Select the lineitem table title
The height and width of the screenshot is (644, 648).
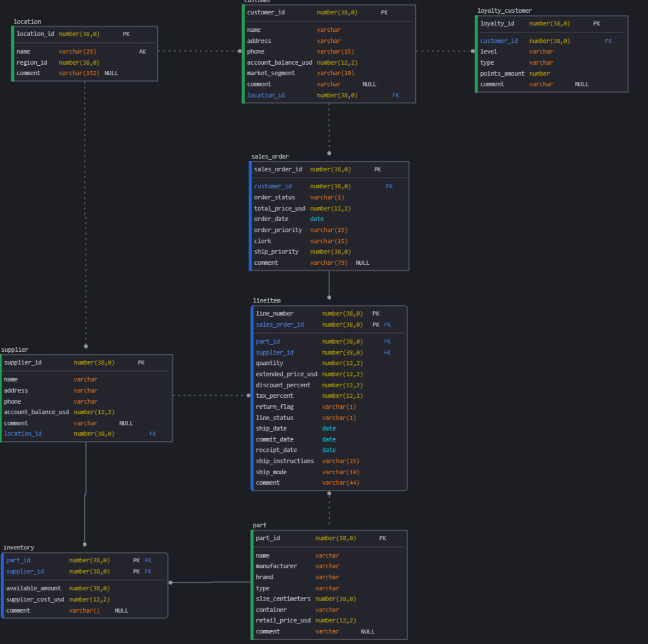(266, 301)
